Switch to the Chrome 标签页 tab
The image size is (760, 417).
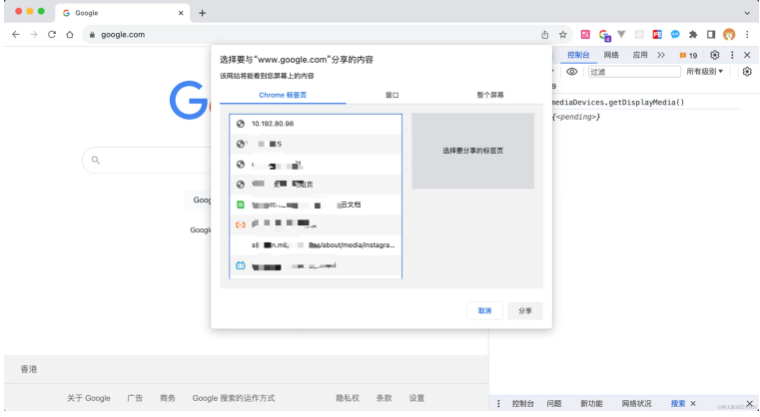pos(283,95)
